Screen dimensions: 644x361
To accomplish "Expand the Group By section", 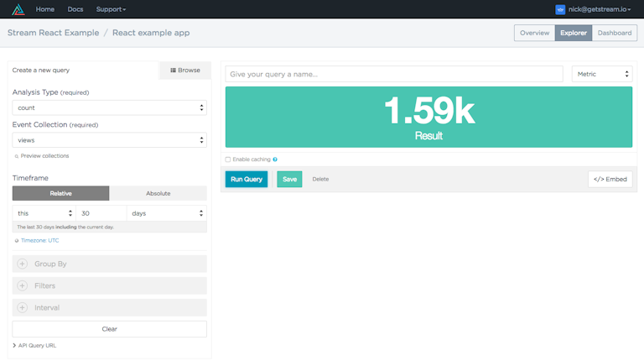I will click(x=109, y=264).
